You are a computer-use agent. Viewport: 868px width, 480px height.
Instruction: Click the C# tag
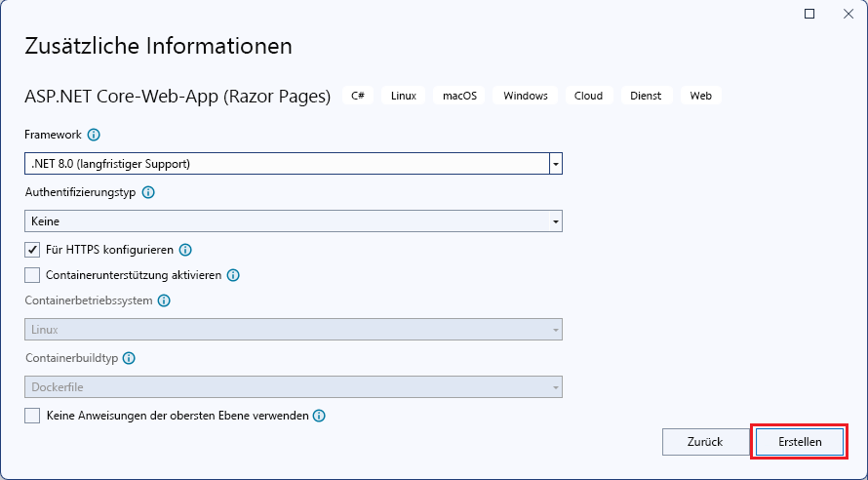[358, 96]
